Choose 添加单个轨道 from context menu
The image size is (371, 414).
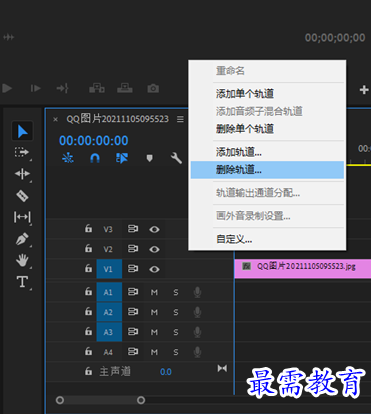tap(245, 94)
